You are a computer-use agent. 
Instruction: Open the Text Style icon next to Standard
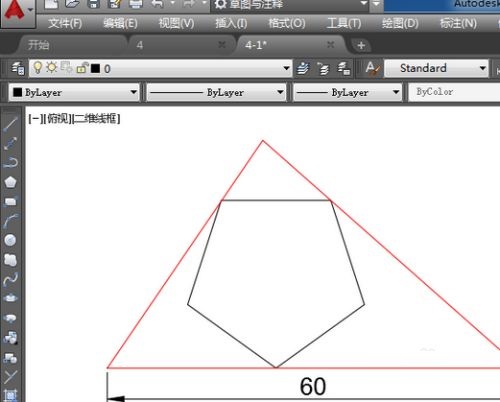(x=372, y=68)
